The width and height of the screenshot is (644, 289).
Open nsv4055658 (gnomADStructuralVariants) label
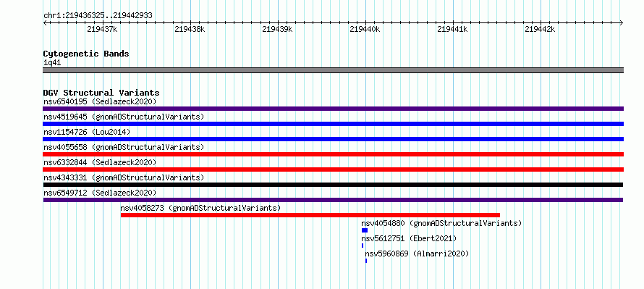124,147
